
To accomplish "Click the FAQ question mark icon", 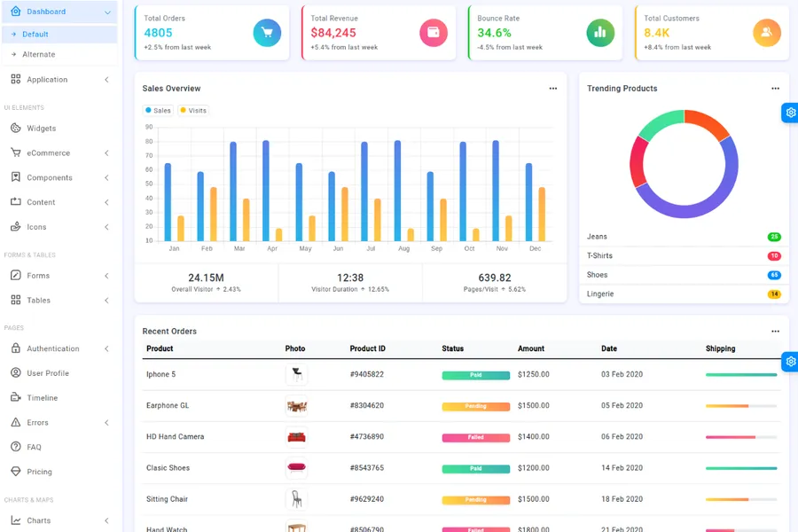I will coord(16,447).
